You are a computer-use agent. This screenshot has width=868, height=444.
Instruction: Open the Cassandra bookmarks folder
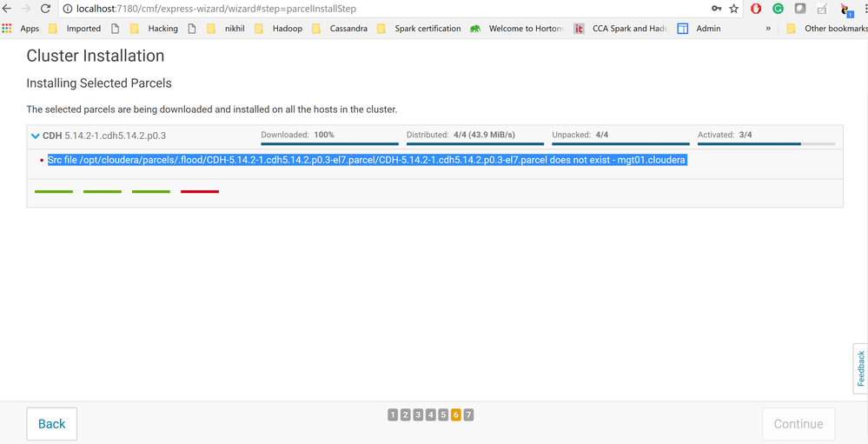coord(340,29)
